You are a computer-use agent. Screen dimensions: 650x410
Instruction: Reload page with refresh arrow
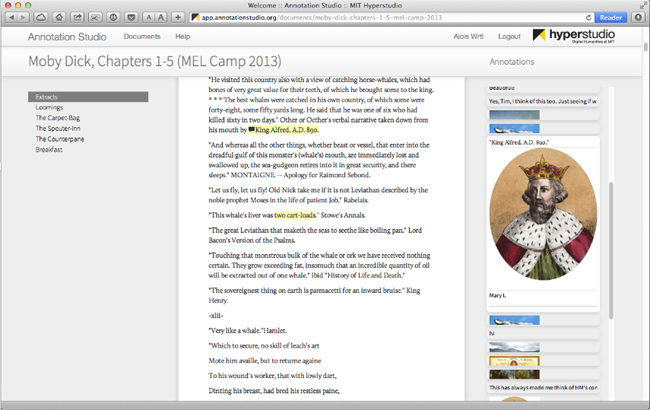tap(588, 17)
